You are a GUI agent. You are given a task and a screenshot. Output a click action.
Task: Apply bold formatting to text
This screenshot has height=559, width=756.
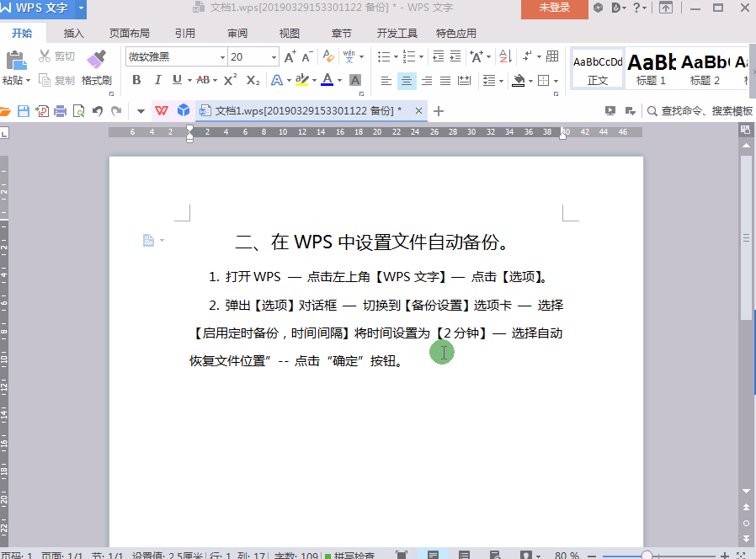pyautogui.click(x=137, y=79)
